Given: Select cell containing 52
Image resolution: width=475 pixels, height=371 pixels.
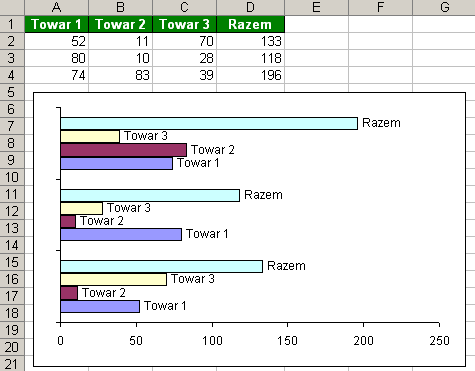Looking at the screenshot, I should tap(56, 41).
